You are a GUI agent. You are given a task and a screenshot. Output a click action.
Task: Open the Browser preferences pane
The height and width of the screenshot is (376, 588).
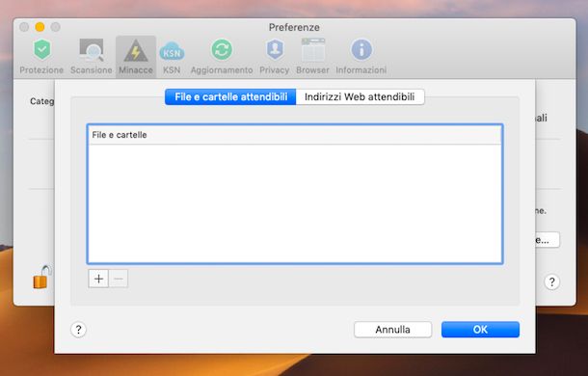[312, 56]
